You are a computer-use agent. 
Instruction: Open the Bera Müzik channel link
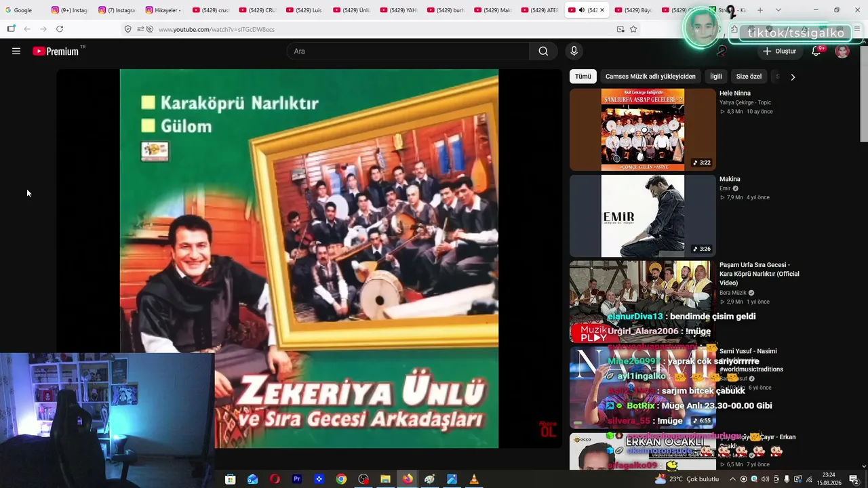point(733,293)
